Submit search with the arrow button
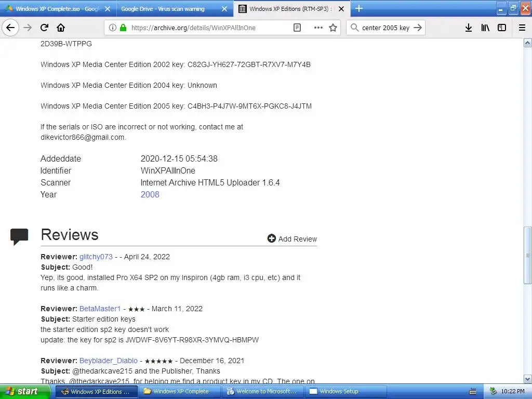 coord(418,28)
